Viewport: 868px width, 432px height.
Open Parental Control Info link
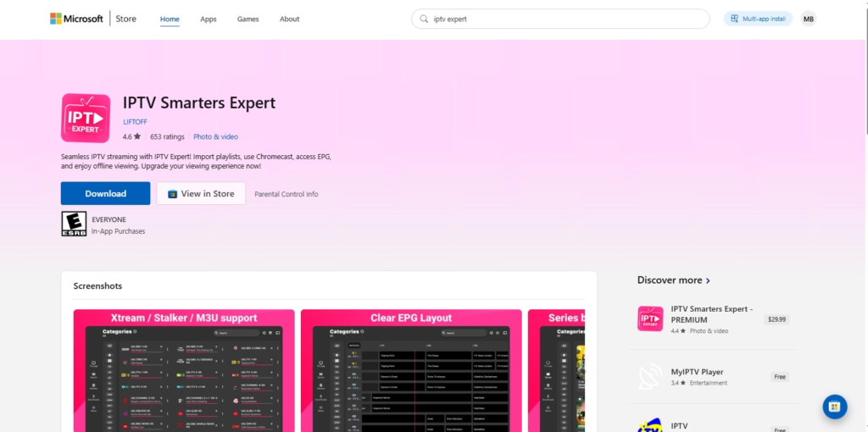287,194
